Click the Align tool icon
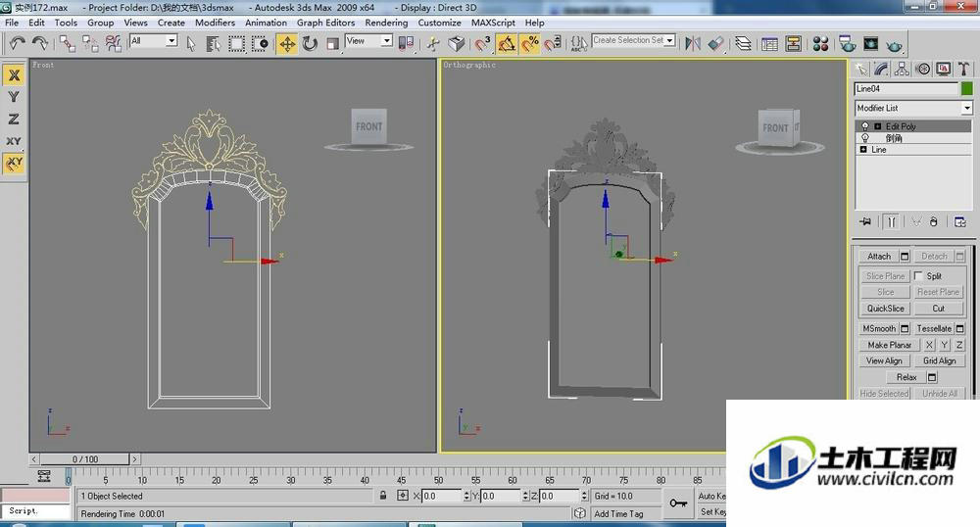This screenshot has height=527, width=980. coord(716,43)
